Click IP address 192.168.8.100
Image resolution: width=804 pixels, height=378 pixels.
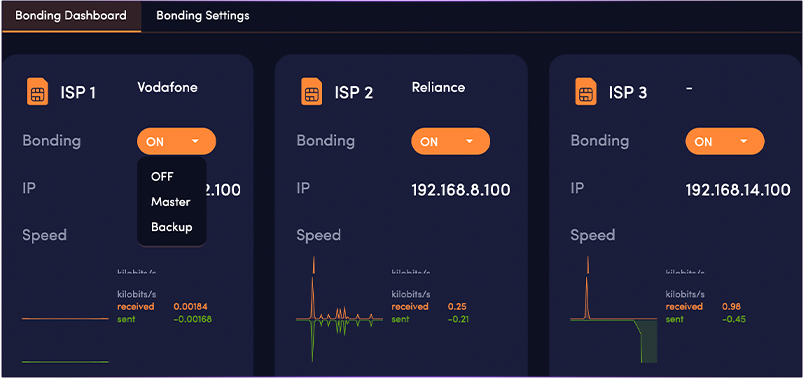pos(461,191)
